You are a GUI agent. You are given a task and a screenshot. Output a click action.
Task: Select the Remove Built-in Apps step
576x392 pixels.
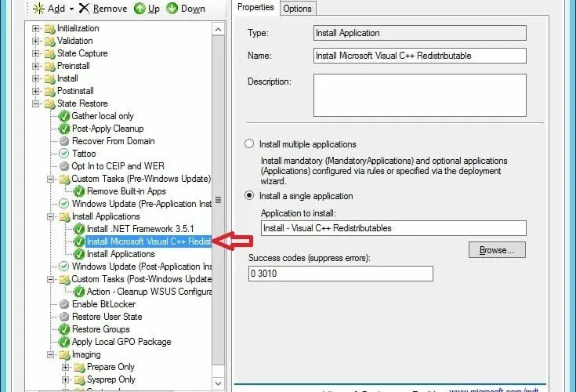pos(126,191)
